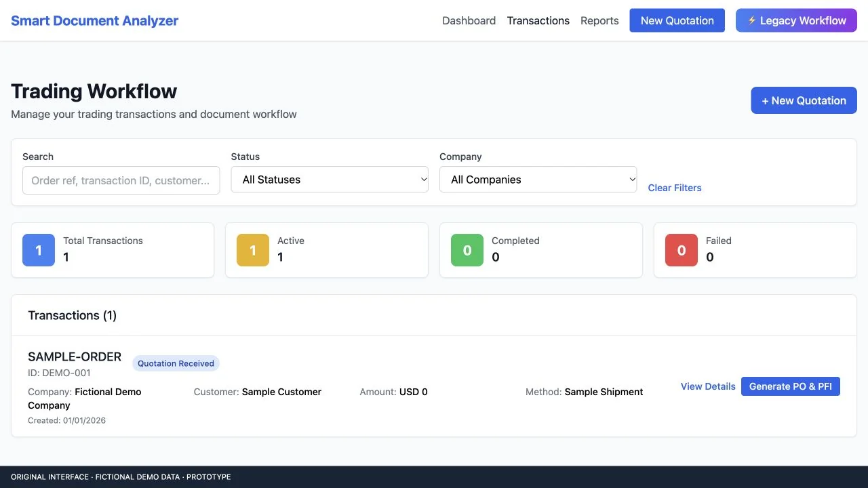Click the yellow Active count badge
This screenshot has width=868, height=488.
point(253,250)
